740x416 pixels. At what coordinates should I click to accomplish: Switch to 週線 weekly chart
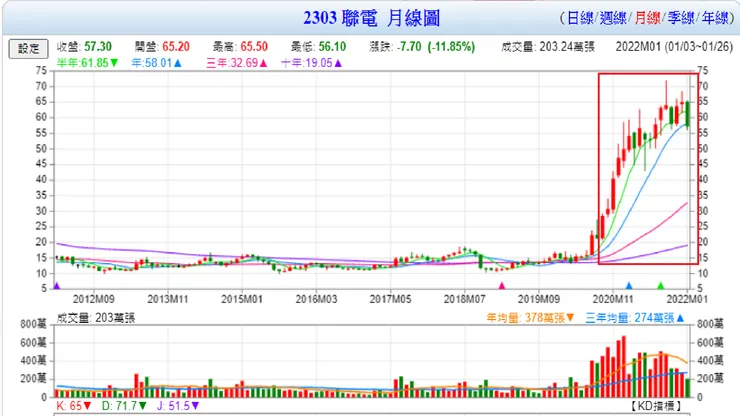coord(614,18)
